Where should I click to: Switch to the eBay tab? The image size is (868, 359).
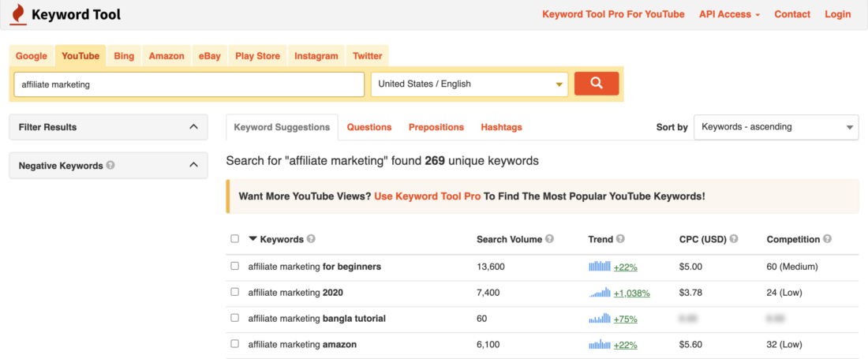210,56
